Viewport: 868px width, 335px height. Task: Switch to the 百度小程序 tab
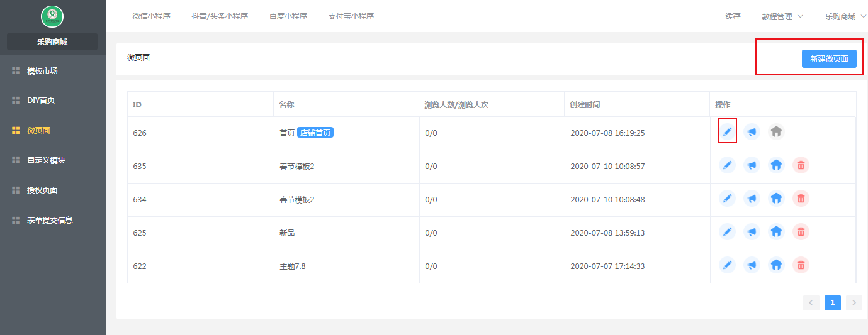[288, 16]
